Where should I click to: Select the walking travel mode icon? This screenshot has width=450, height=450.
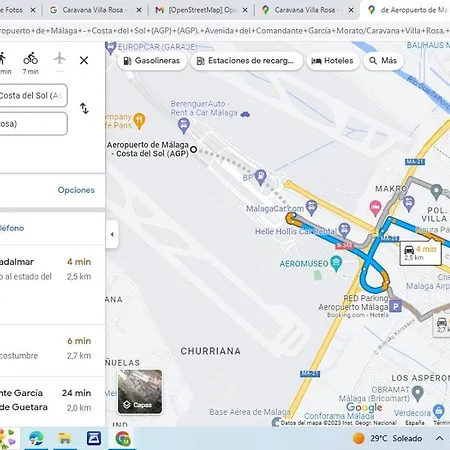[x=3, y=59]
